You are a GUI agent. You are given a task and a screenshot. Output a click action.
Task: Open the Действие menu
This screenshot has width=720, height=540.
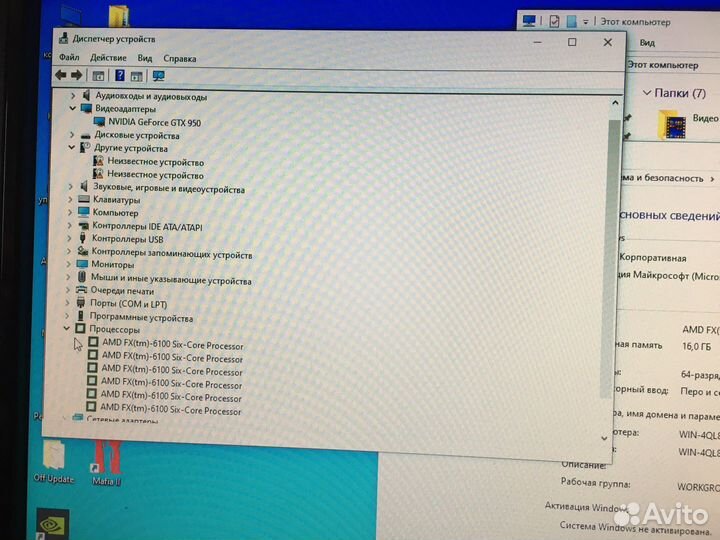click(108, 58)
